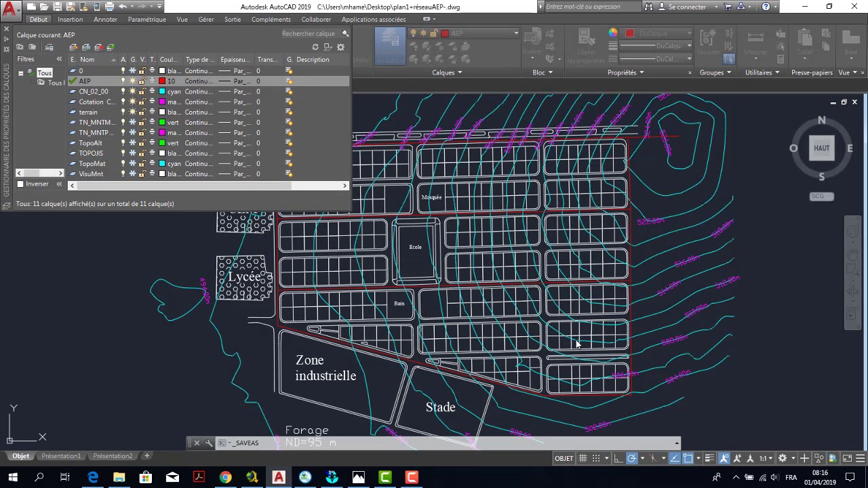Toggle viewport freeze icon for layer TopoMat
The image size is (868, 488).
(289, 164)
